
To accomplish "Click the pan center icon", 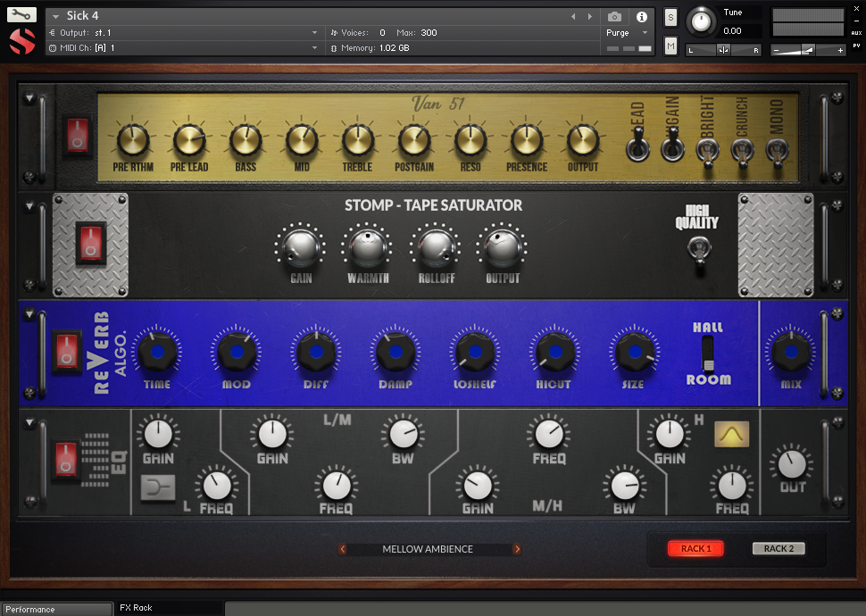I will [x=723, y=50].
